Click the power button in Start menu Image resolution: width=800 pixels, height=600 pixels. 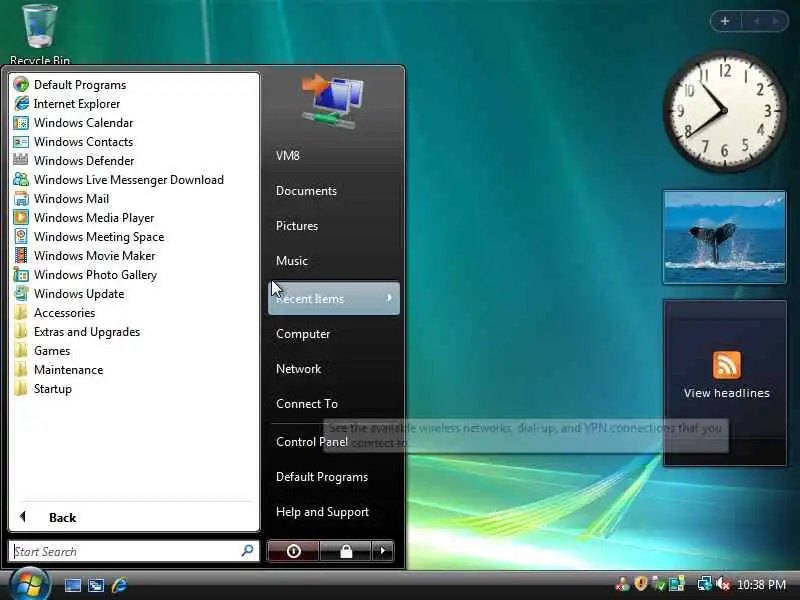[x=293, y=551]
